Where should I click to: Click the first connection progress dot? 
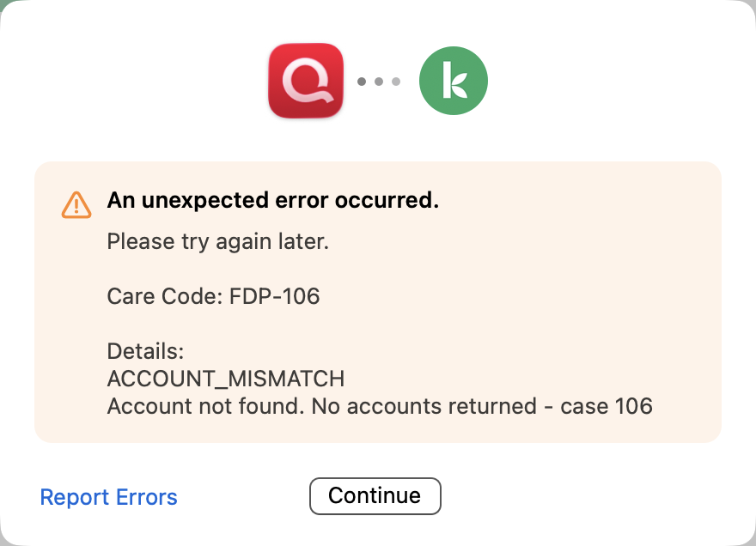pyautogui.click(x=362, y=82)
